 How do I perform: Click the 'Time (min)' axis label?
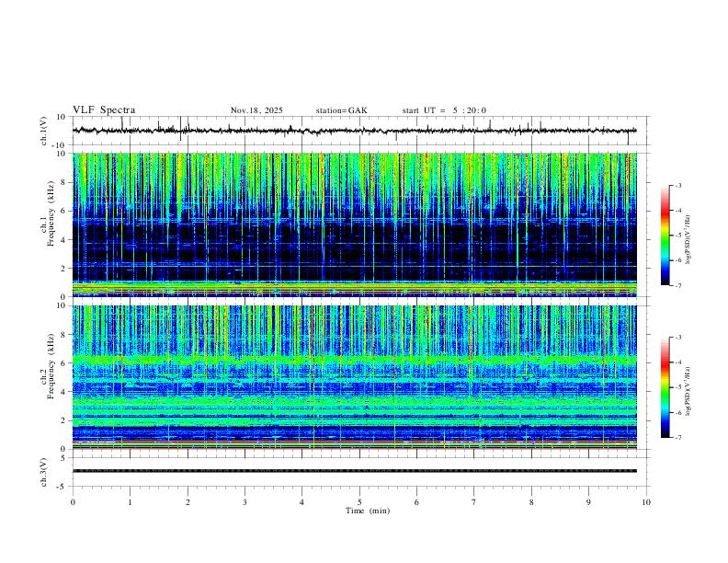(x=368, y=511)
